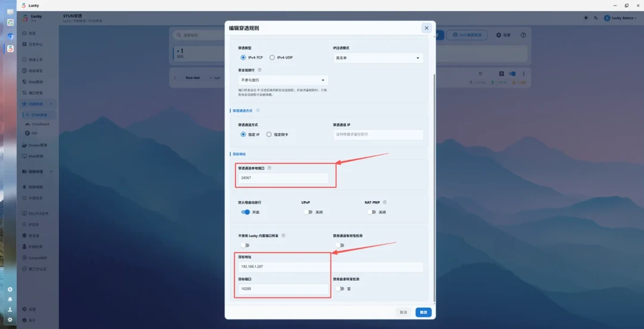644x329 pixels.
Task: Toggle the NAT-PMP switch
Action: click(371, 212)
